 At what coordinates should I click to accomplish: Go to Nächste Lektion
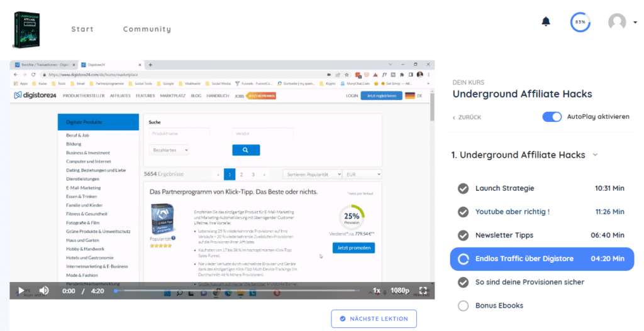click(x=374, y=318)
